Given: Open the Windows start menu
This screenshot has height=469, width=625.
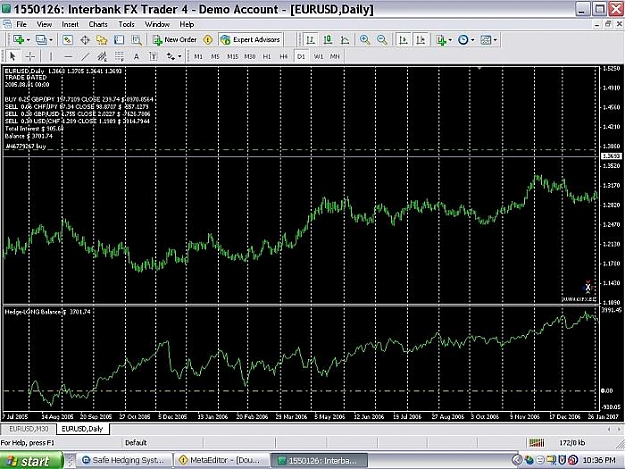Looking at the screenshot, I should tap(31, 461).
